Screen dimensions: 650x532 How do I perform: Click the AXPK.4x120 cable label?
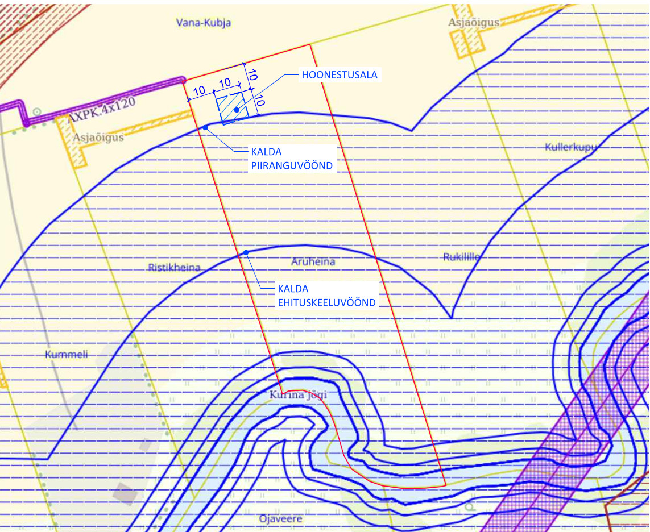pyautogui.click(x=102, y=110)
